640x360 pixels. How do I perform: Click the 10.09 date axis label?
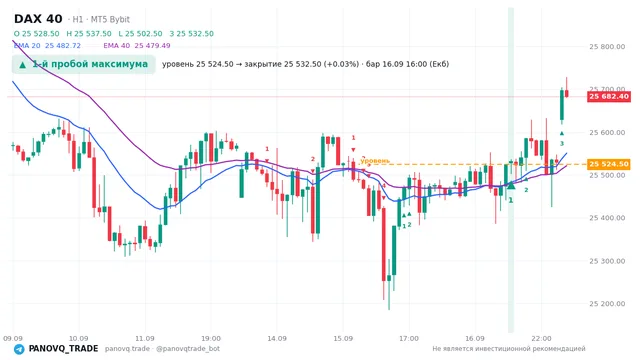pyautogui.click(x=78, y=338)
